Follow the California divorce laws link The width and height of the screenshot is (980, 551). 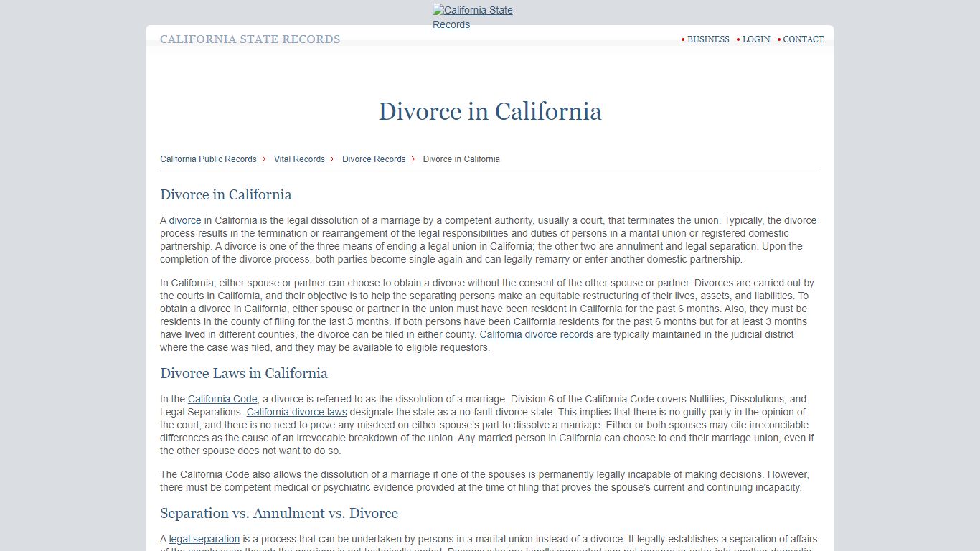[296, 412]
